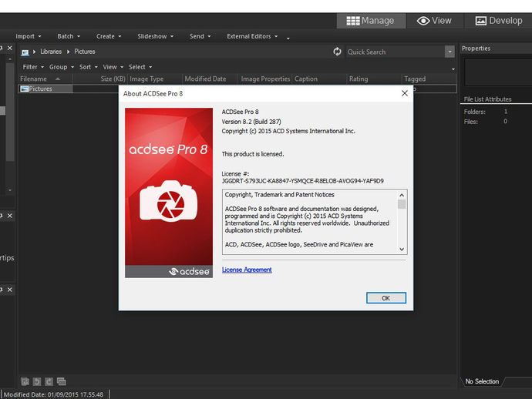Click the File List Attributes heading

487,99
